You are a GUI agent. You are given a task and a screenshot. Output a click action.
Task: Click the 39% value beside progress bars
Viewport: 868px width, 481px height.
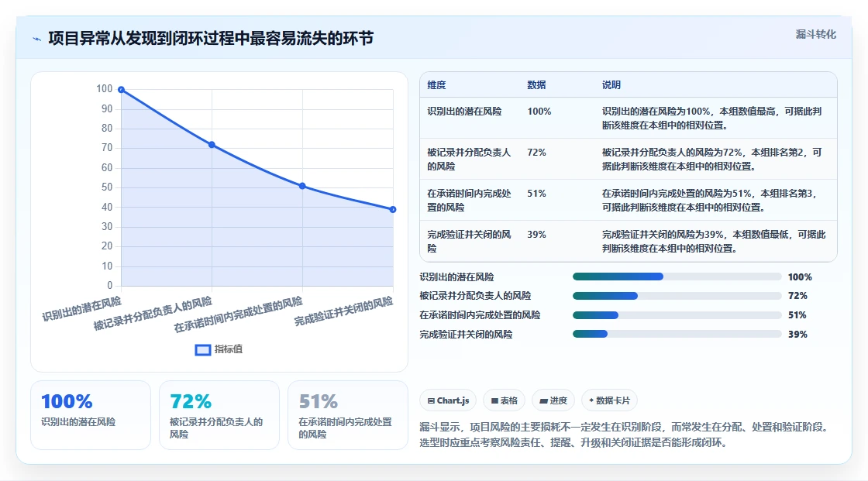click(797, 334)
